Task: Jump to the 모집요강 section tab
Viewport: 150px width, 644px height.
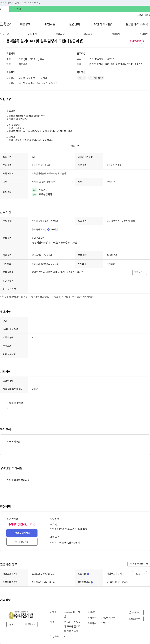Action: click(x=5, y=34)
